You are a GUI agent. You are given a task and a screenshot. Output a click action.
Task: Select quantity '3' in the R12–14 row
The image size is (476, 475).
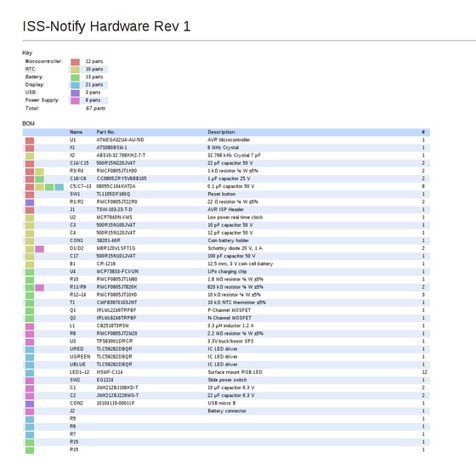tap(423, 295)
